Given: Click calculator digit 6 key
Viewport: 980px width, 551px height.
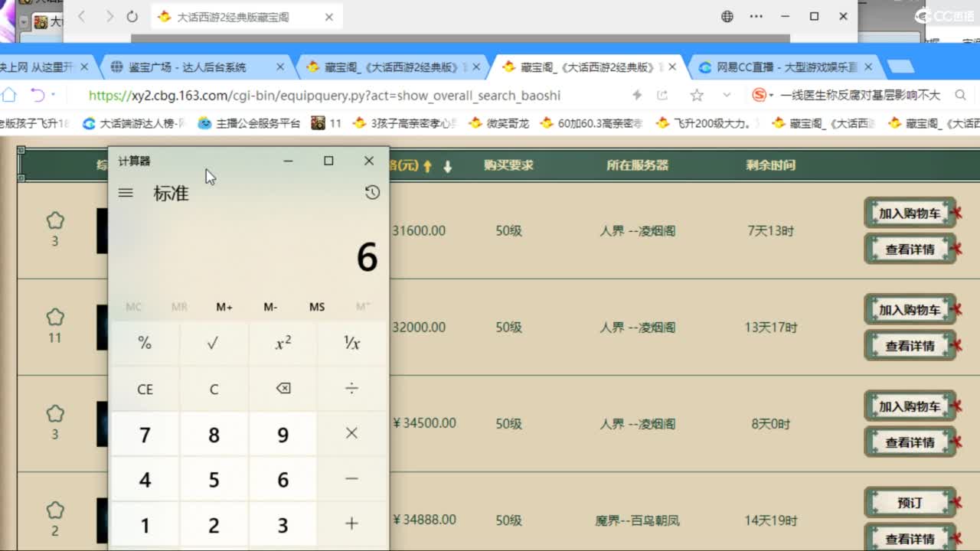Looking at the screenshot, I should coord(283,480).
